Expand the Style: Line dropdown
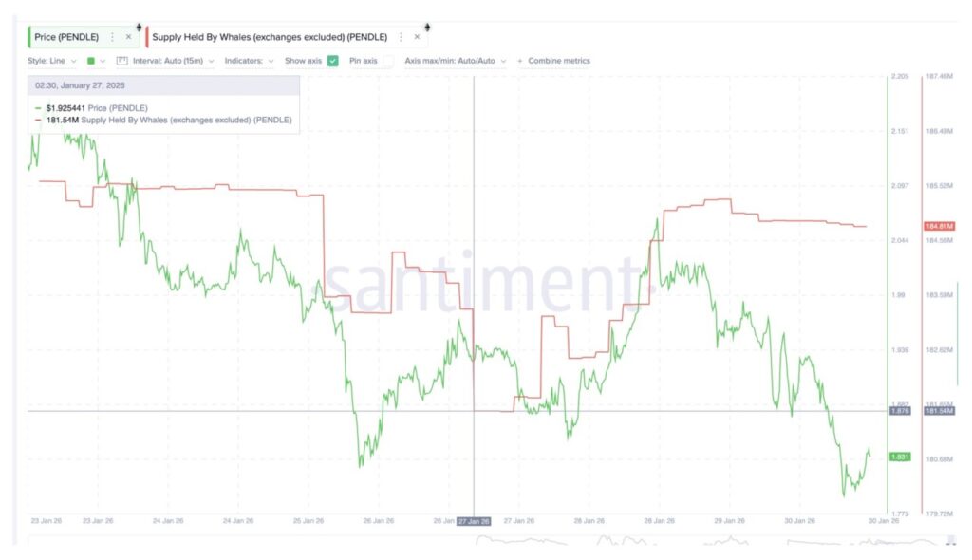Screen dimensions: 972x560 tap(53, 61)
